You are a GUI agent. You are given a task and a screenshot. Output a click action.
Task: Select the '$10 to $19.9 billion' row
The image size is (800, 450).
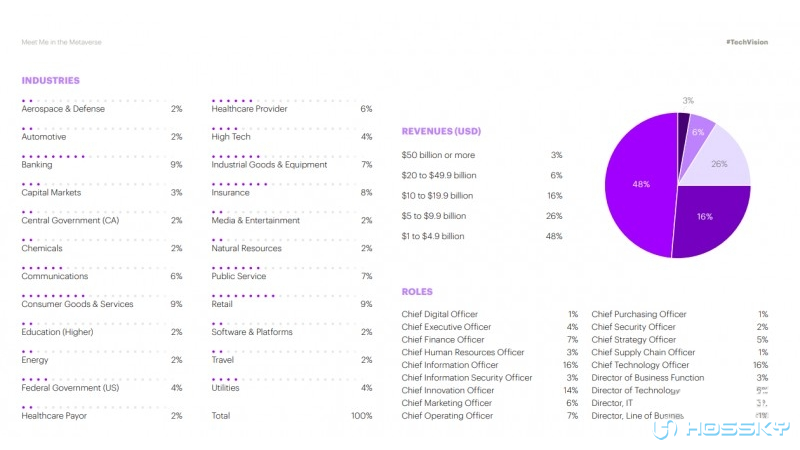click(482, 196)
